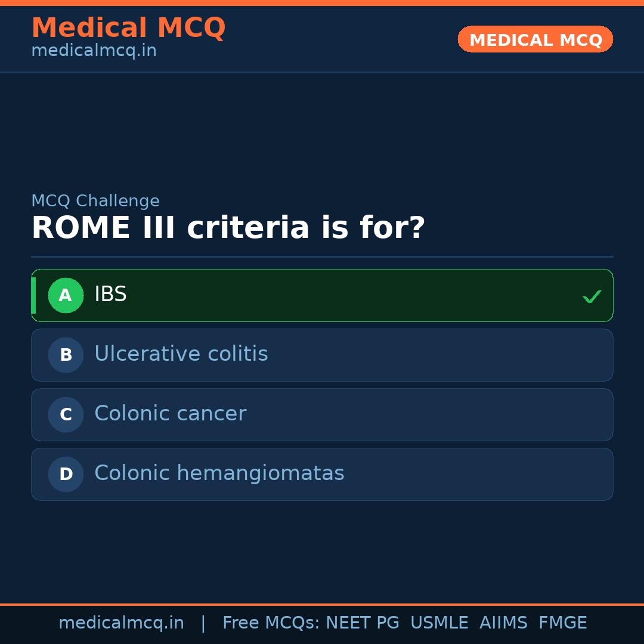Screen dimensions: 644x644
Task: Click the ROME III criteria question text
Action: point(228,228)
